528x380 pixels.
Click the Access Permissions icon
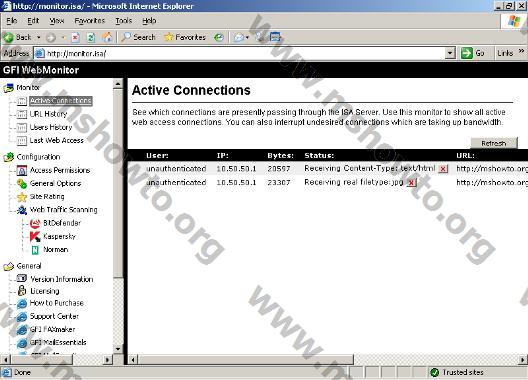tap(22, 170)
